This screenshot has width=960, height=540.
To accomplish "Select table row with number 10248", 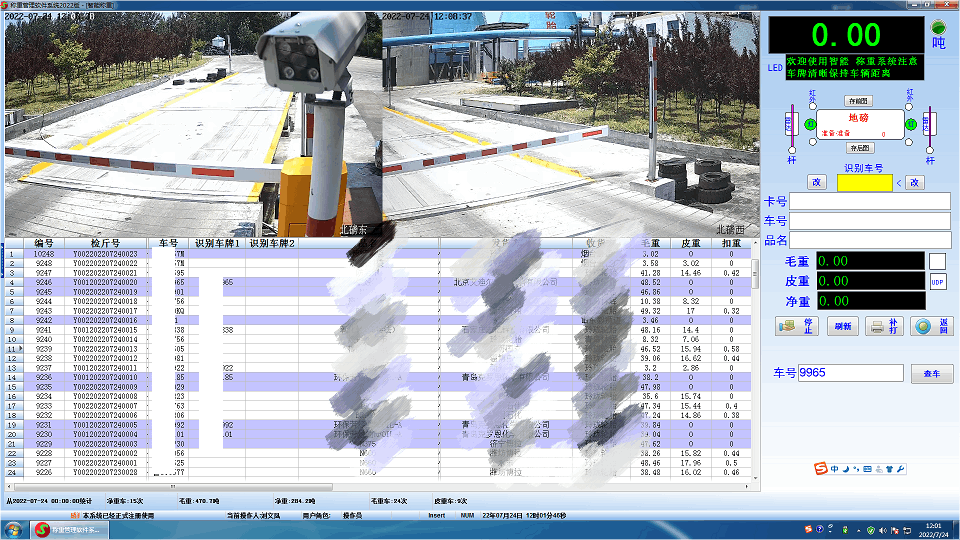I will click(x=44, y=254).
